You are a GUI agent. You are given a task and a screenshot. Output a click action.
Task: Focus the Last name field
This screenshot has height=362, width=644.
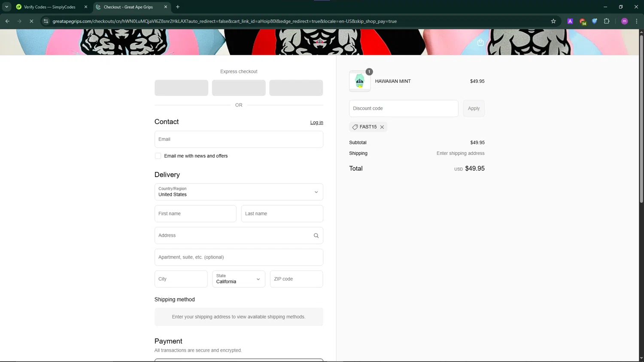[x=282, y=214]
